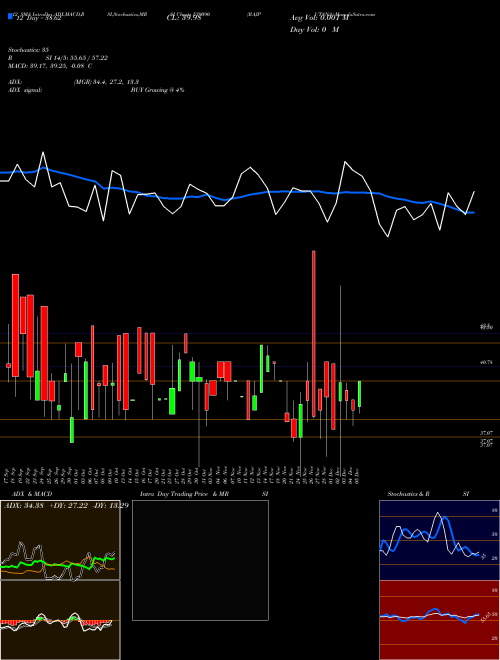Click the lowest green candle near 30 Sep

[72, 430]
